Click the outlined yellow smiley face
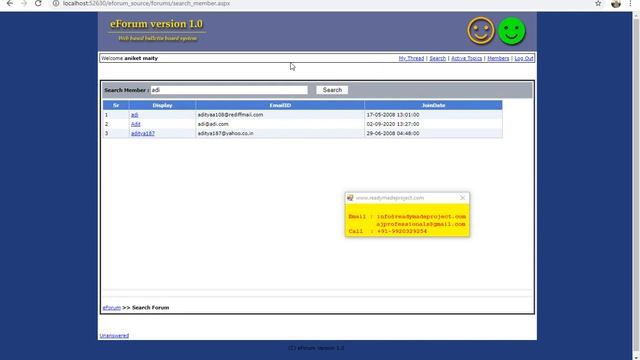 click(481, 31)
